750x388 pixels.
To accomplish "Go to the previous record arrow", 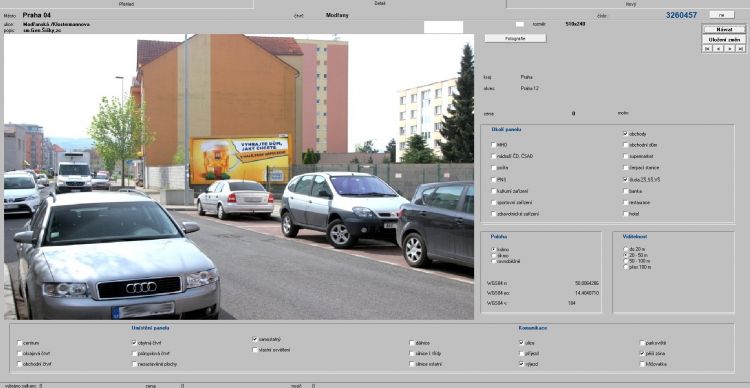I will (x=718, y=49).
